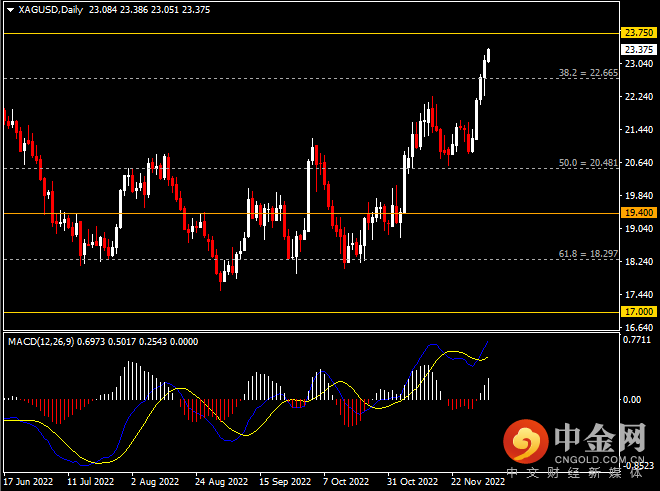Image resolution: width=660 pixels, height=491 pixels.
Task: Click the 22.240 price axis value
Action: pos(637,98)
